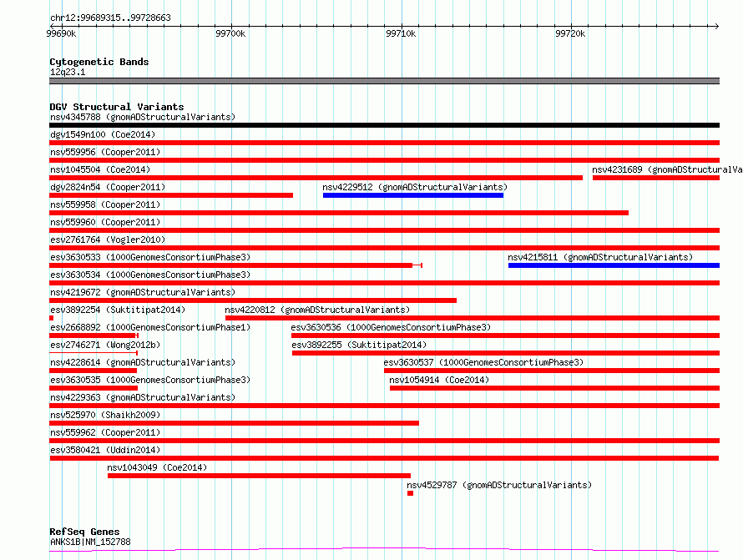Click the nsv559956 (Cooper2011) label
This screenshot has height=560, width=743.
click(105, 152)
